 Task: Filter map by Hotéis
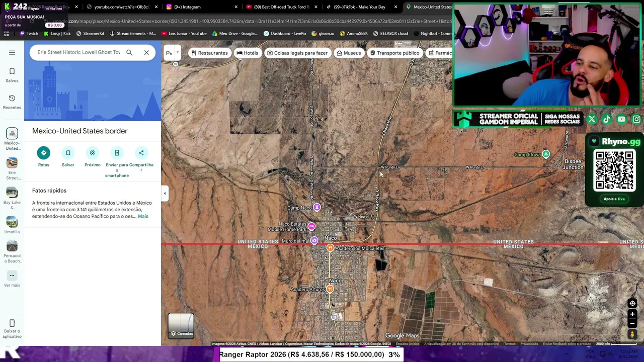click(x=247, y=53)
